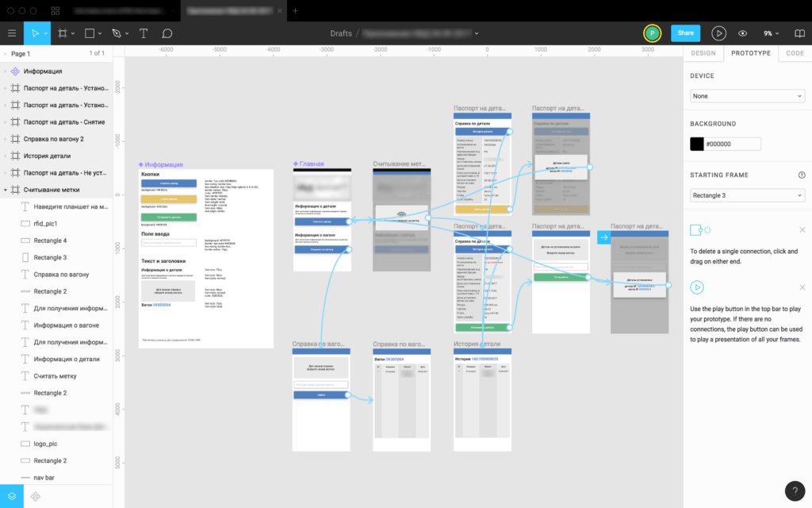Select the Comment tool
Image resolution: width=812 pixels, height=508 pixels.
point(167,33)
